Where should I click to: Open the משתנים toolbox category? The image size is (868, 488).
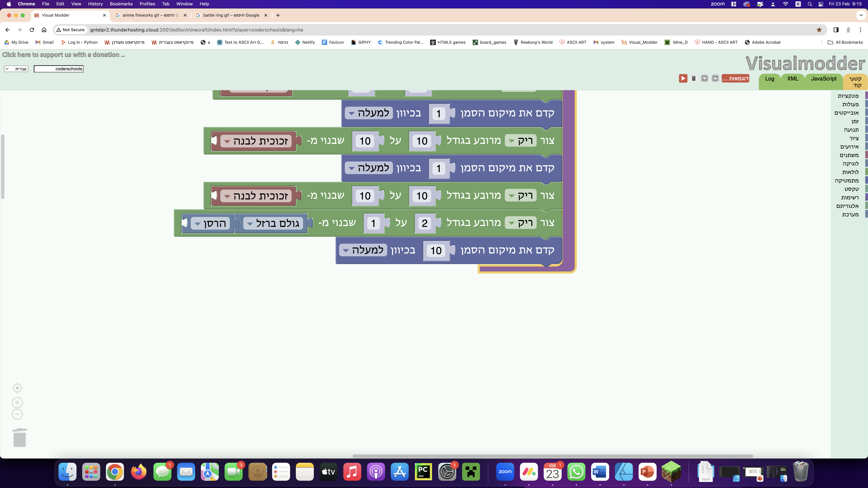[x=849, y=155]
